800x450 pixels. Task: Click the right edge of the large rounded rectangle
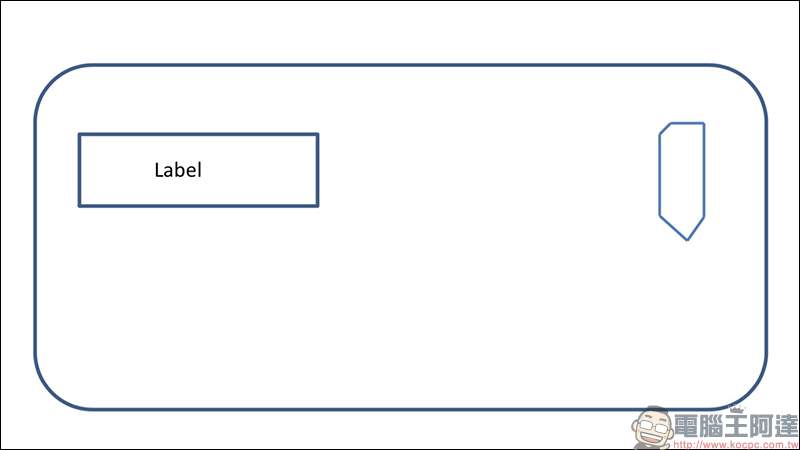click(x=766, y=237)
